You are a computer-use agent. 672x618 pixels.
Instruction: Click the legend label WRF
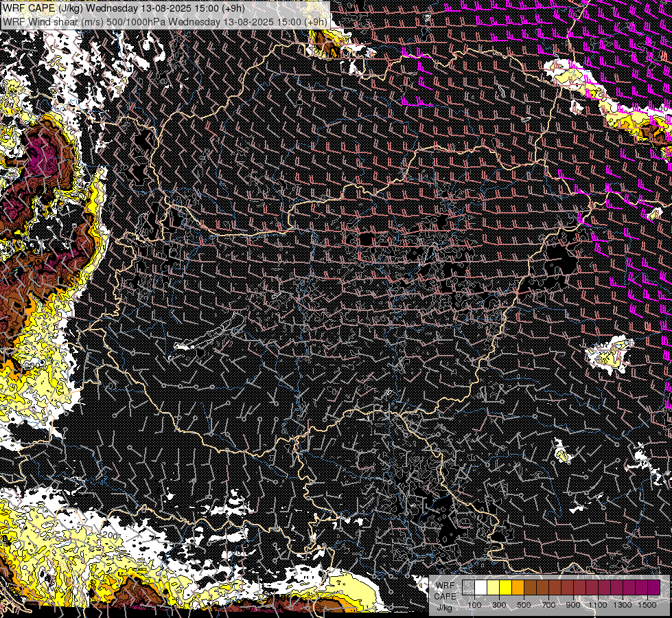(445, 586)
